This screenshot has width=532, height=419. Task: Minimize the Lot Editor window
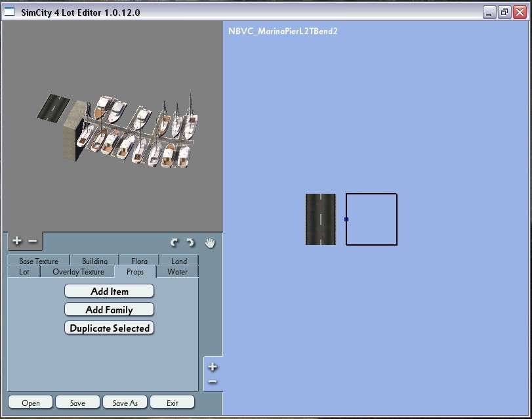click(489, 12)
